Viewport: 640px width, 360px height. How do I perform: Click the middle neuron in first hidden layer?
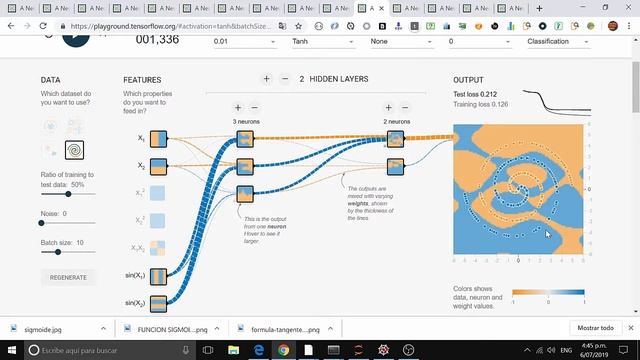coord(245,167)
